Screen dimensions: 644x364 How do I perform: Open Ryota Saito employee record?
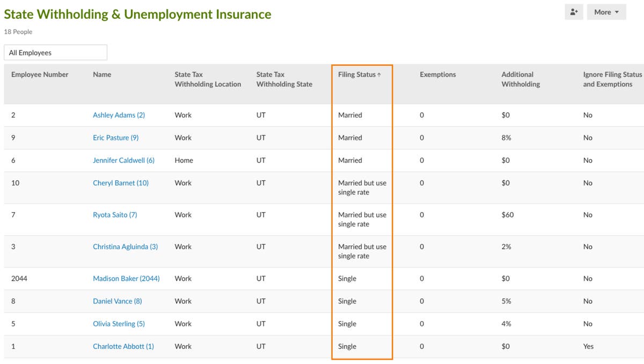point(115,215)
